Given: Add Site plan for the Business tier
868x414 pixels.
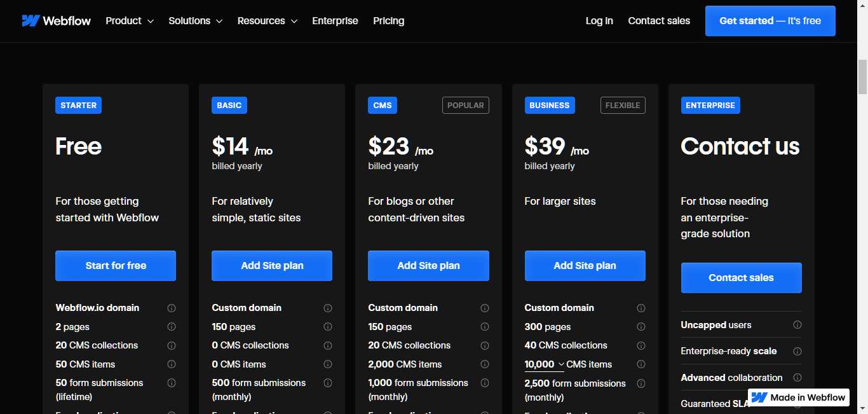Looking at the screenshot, I should pos(585,266).
